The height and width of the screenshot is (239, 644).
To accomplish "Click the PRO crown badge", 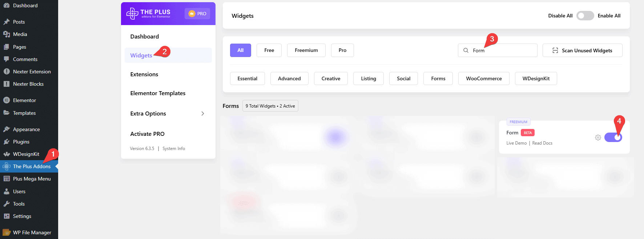I will click(197, 13).
